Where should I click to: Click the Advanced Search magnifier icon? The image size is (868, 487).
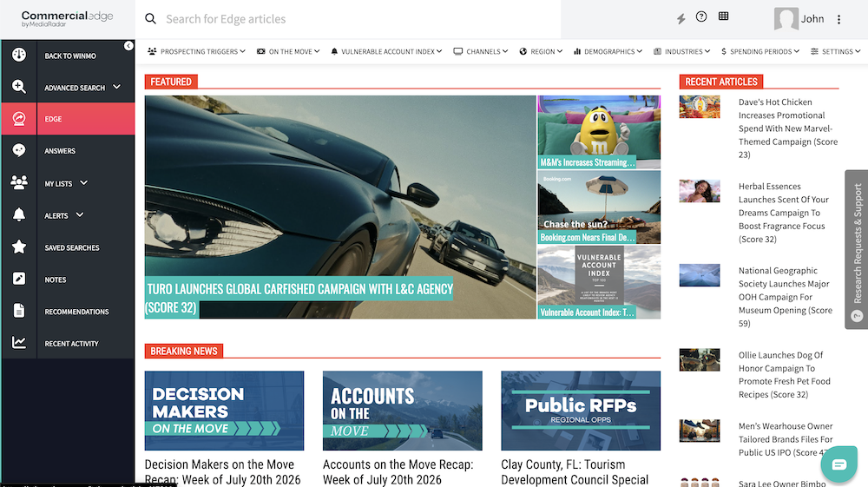(19, 87)
